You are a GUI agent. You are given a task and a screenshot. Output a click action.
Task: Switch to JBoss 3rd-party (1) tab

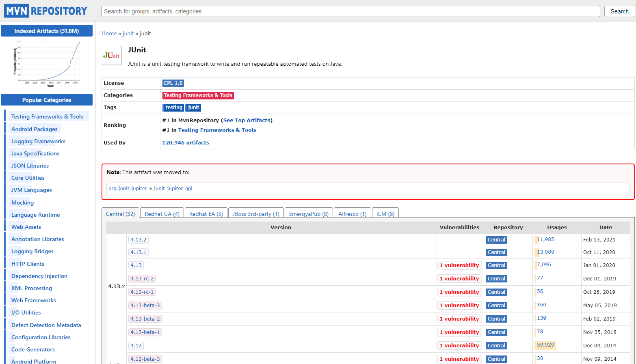[256, 213]
